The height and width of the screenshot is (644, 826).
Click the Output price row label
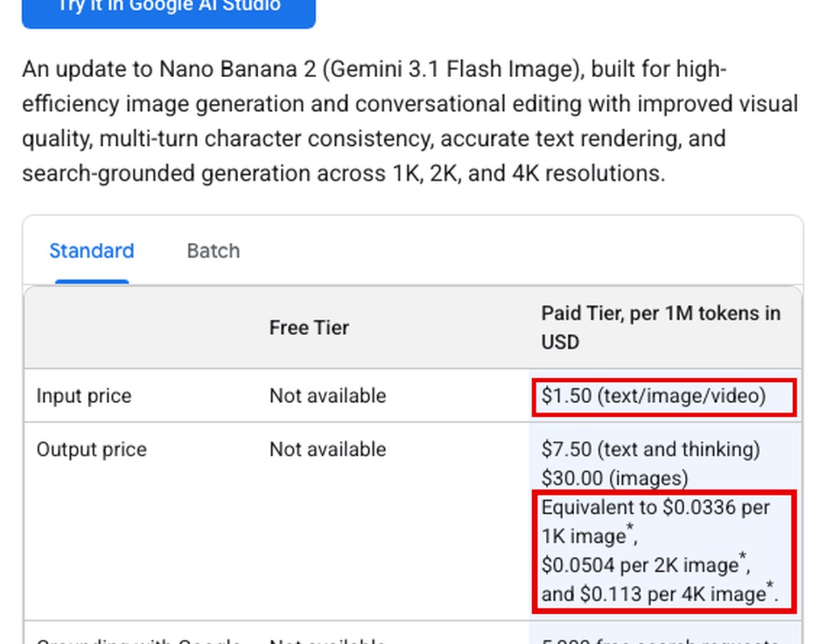tap(91, 449)
